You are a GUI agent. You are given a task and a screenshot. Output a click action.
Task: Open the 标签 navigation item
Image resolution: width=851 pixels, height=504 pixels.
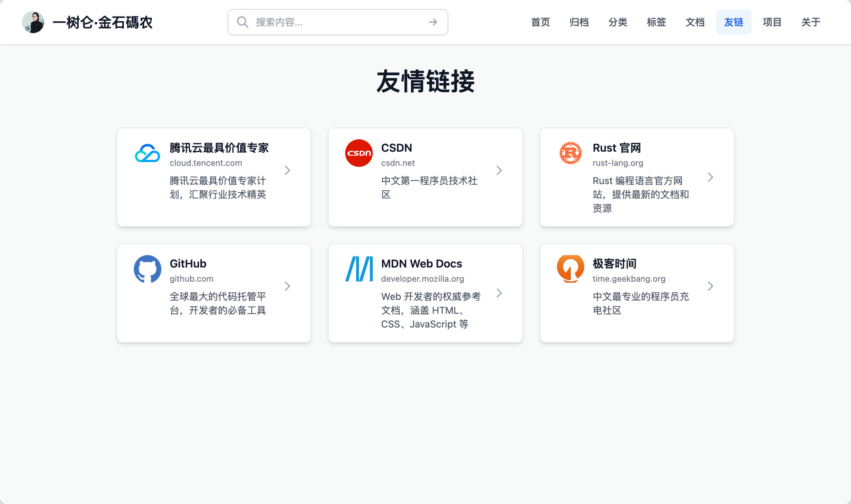(x=656, y=22)
